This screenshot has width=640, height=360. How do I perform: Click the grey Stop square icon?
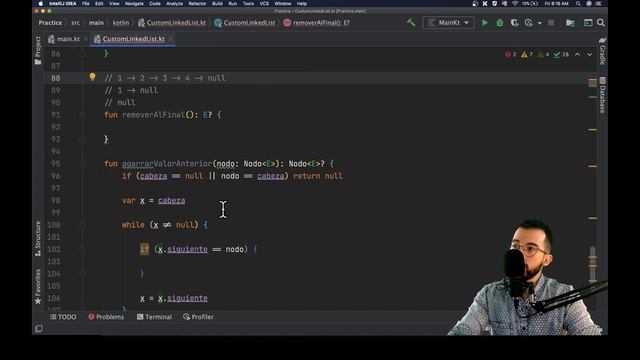point(551,23)
